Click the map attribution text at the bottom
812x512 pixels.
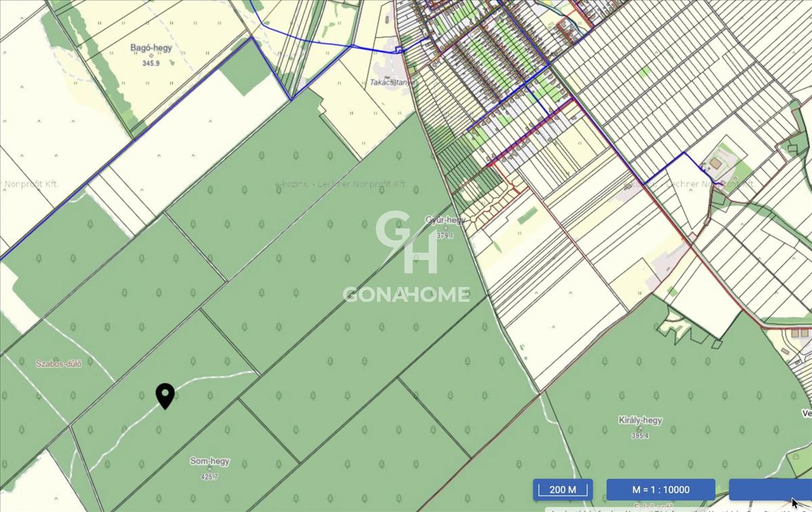point(670,509)
